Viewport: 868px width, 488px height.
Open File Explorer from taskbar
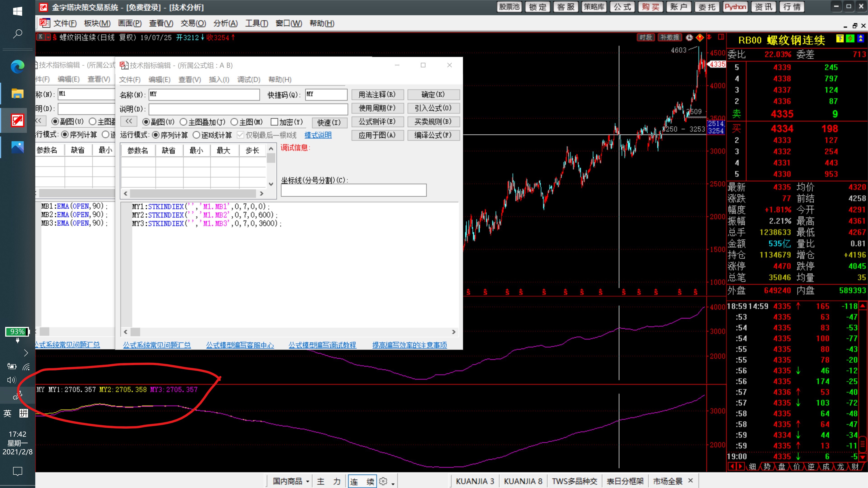pyautogui.click(x=18, y=93)
